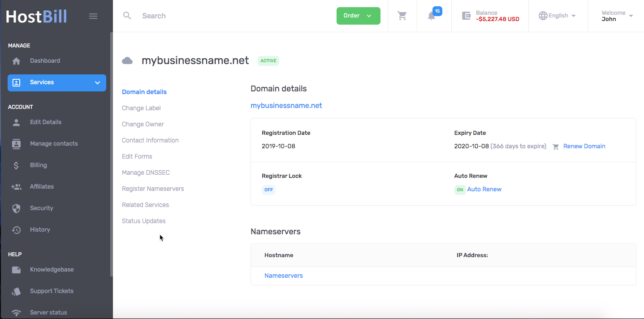Open Dashboard in the sidebar

[45, 61]
